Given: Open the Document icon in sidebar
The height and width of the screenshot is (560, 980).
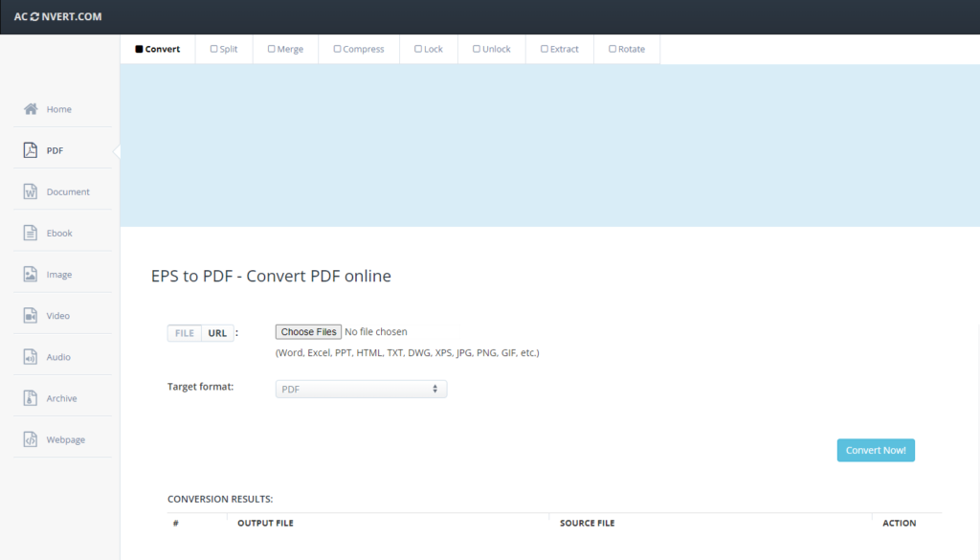Looking at the screenshot, I should point(31,191).
